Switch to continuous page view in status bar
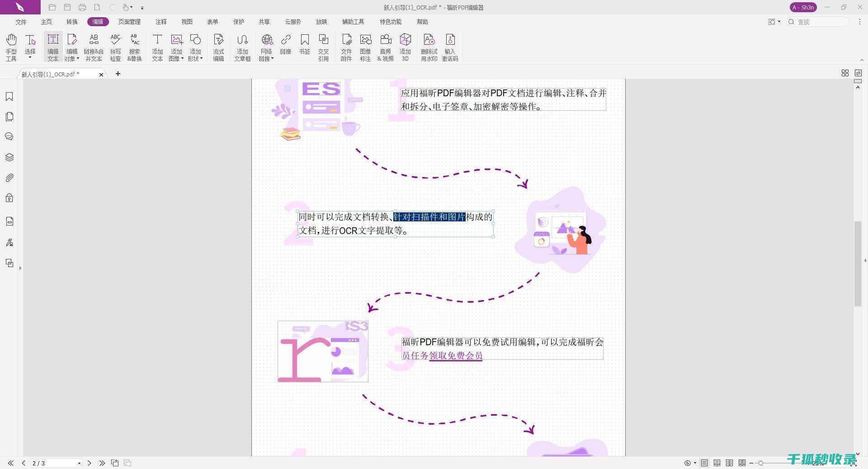The width and height of the screenshot is (868, 469). [x=717, y=463]
